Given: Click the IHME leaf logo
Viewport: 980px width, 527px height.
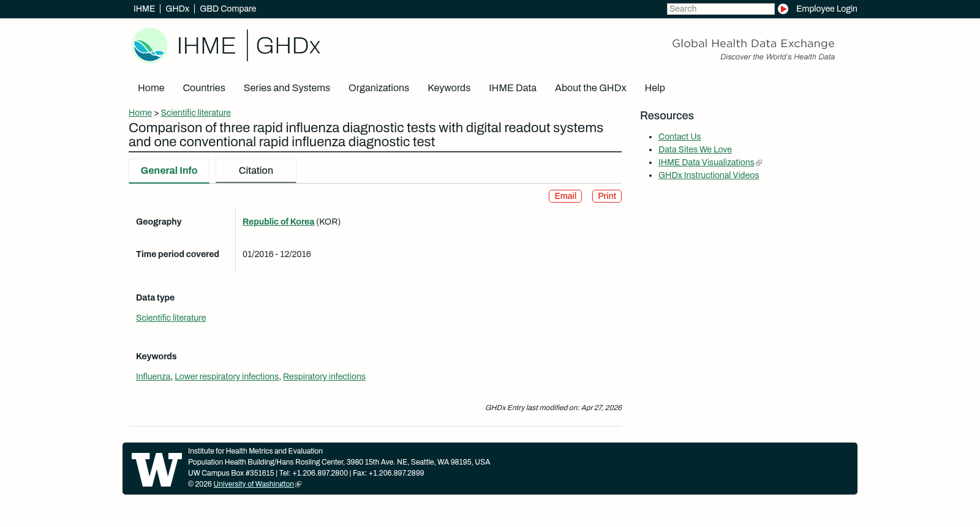Looking at the screenshot, I should coord(149,45).
